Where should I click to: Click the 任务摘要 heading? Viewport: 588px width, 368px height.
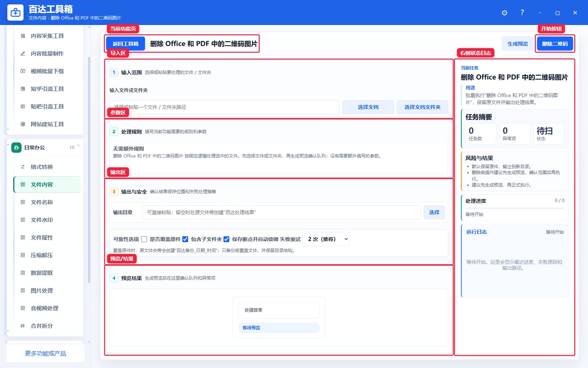(x=479, y=117)
